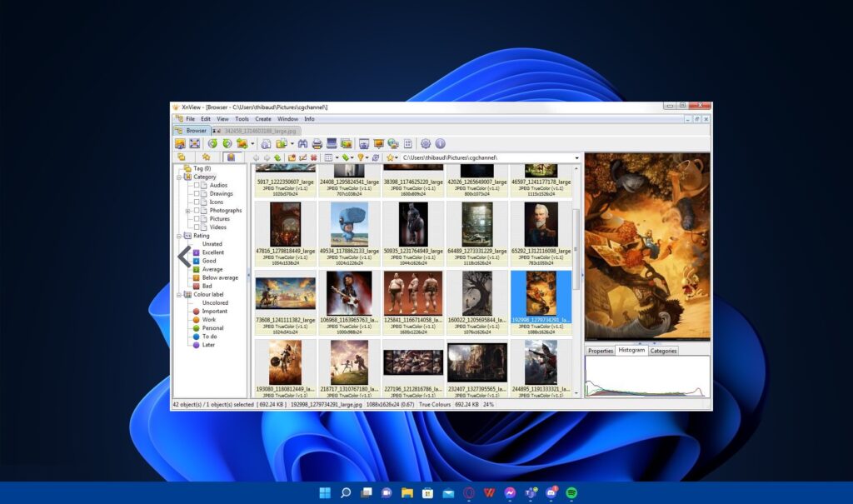The height and width of the screenshot is (504, 853).
Task: Click the thumbnail list vertical scrollbar
Action: tap(576, 282)
